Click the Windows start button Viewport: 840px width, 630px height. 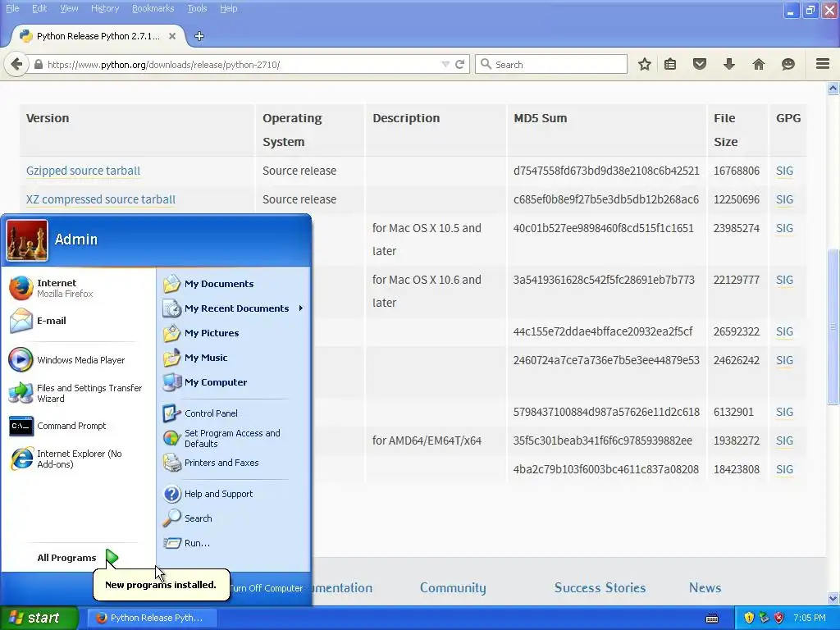click(39, 618)
